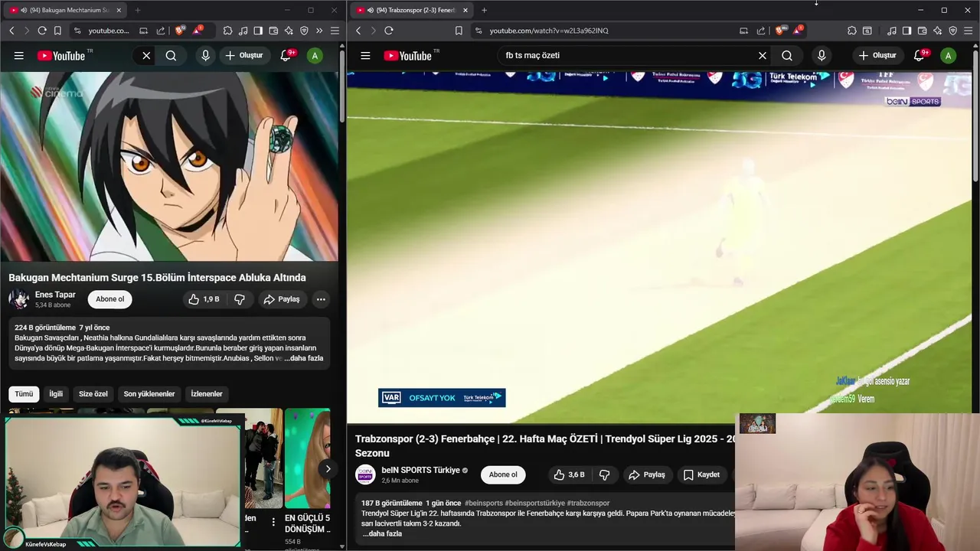Share page icon in right address bar
The image size is (980, 551).
click(x=761, y=31)
